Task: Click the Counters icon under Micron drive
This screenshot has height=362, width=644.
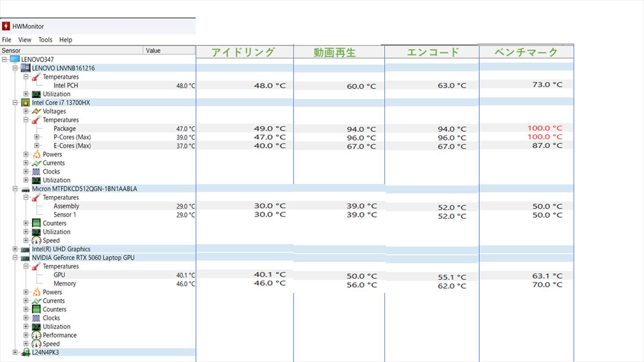Action: coord(36,223)
